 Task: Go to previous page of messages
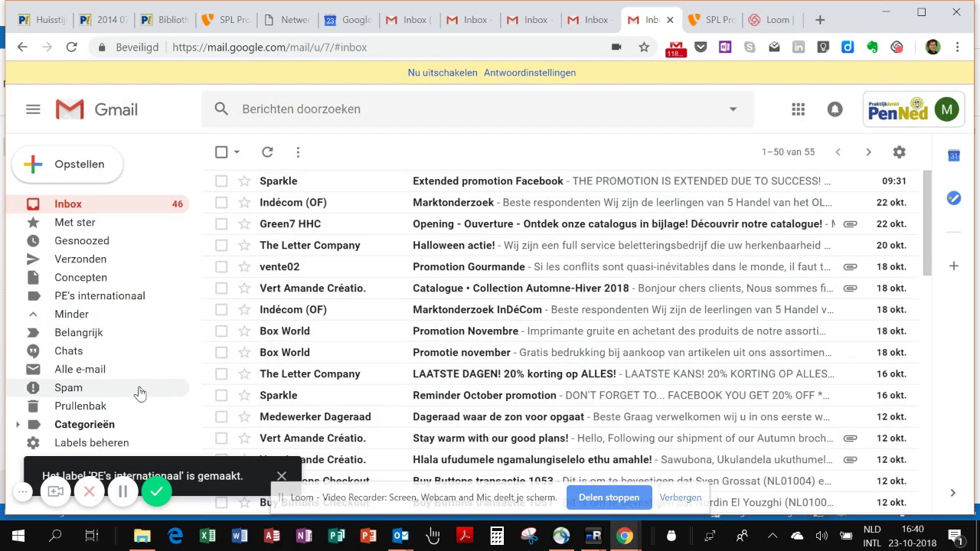click(x=838, y=152)
